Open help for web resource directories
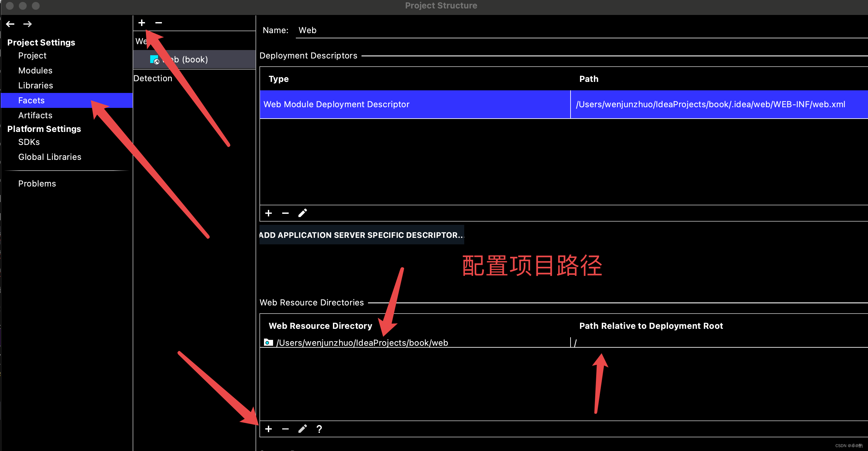The width and height of the screenshot is (868, 451). 319,429
